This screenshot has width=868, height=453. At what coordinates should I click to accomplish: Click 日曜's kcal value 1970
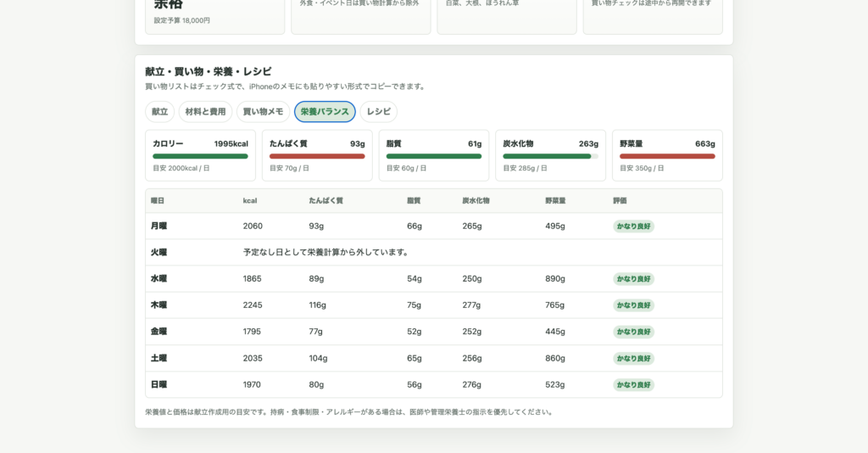(252, 384)
